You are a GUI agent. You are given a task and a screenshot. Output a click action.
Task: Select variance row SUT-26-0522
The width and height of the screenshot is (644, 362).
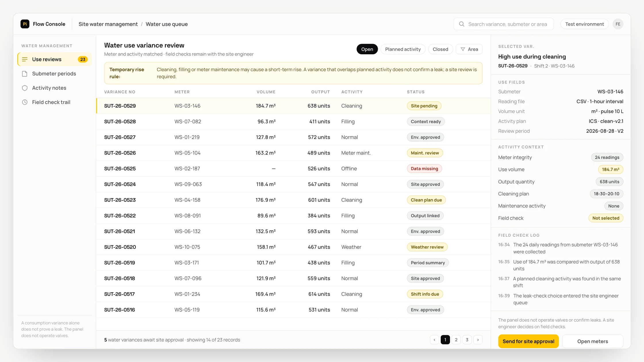(293, 216)
